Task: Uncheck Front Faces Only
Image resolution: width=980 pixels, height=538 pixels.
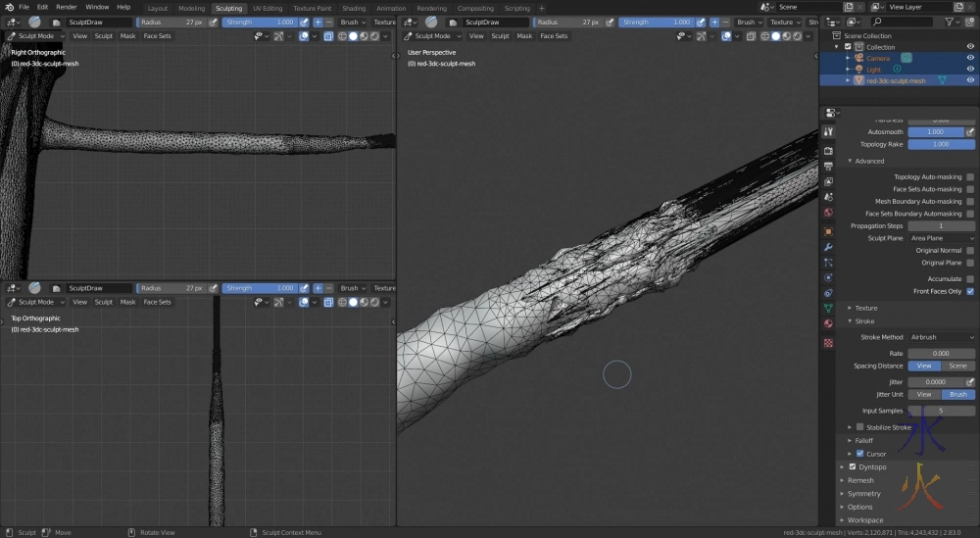Action: click(x=970, y=291)
